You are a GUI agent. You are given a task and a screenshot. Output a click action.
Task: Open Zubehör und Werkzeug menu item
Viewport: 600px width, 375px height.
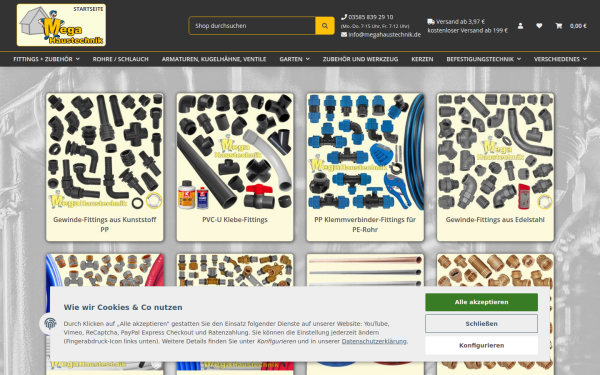click(x=360, y=59)
